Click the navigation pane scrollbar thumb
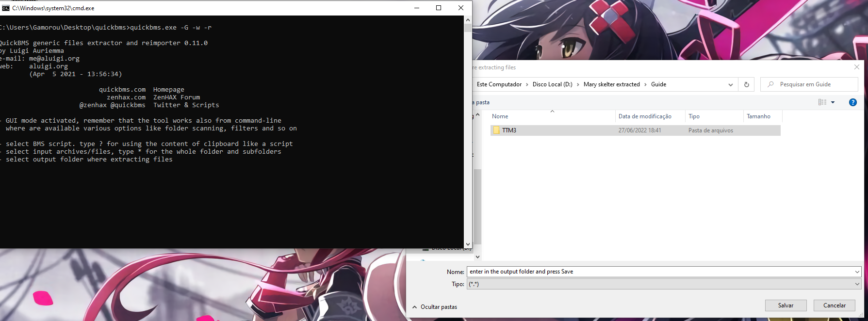This screenshot has height=321, width=868. pos(477,207)
